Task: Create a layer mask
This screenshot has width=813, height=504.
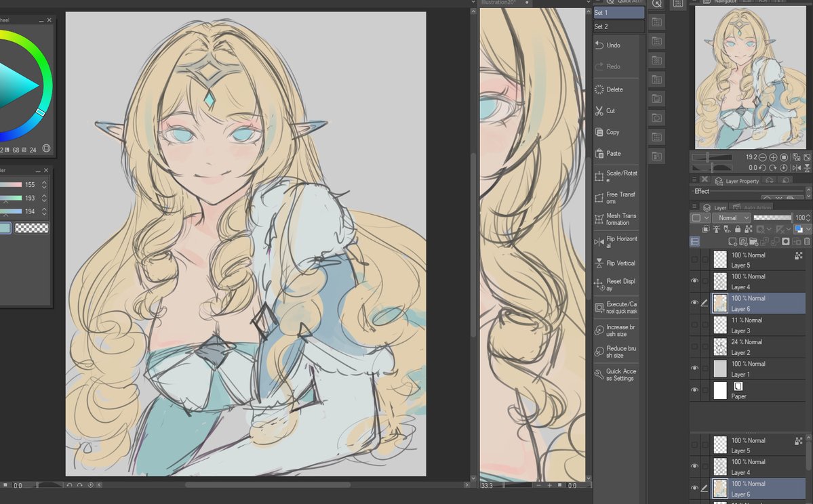Action: pos(785,241)
